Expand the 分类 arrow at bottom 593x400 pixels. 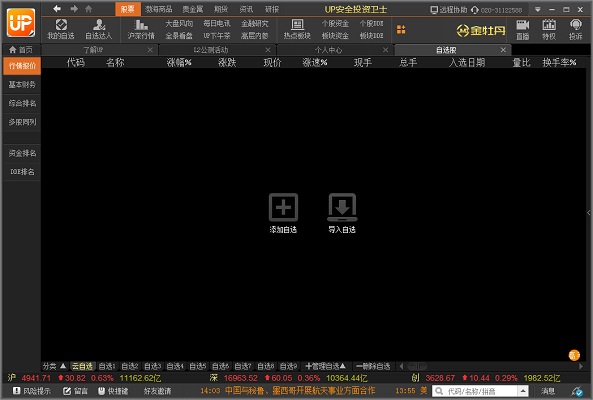click(63, 366)
